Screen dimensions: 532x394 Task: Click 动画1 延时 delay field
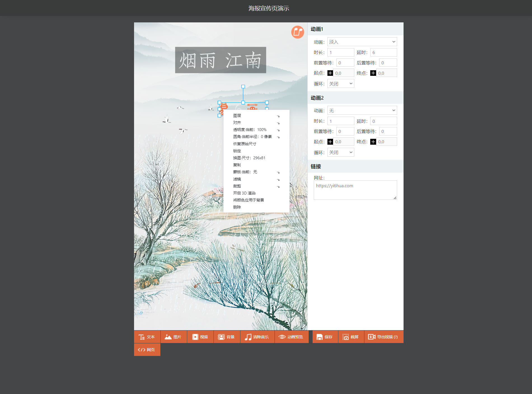click(383, 52)
